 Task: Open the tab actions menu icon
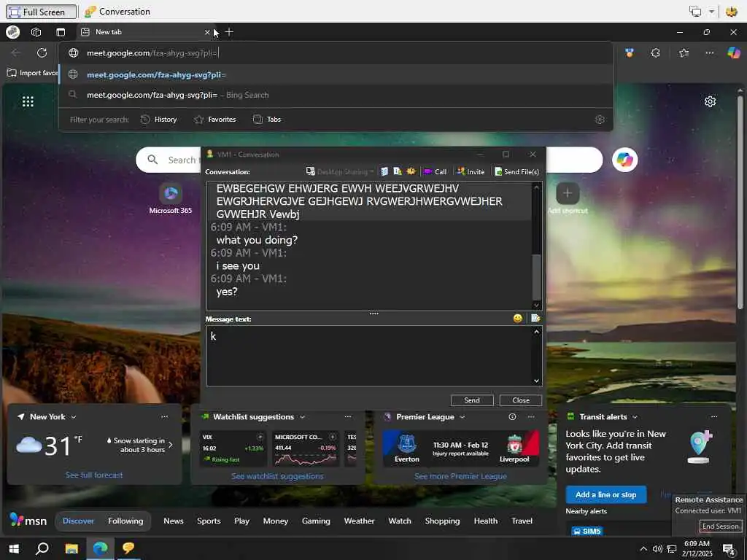click(61, 32)
